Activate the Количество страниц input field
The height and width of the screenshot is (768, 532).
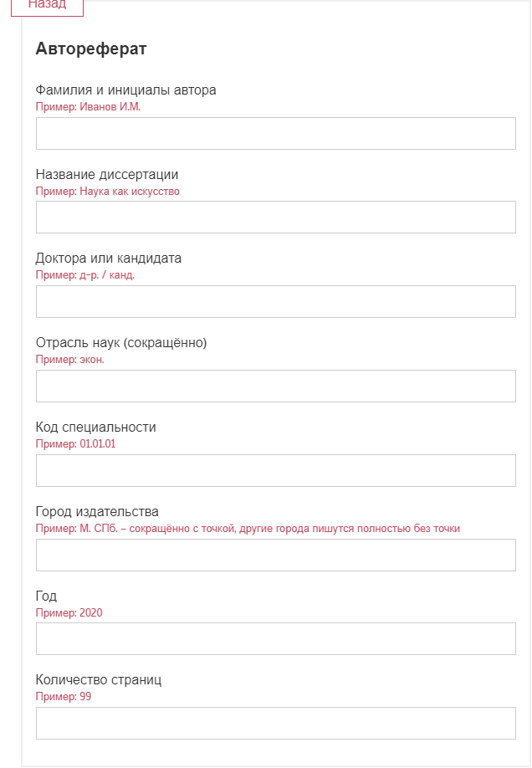click(x=276, y=724)
